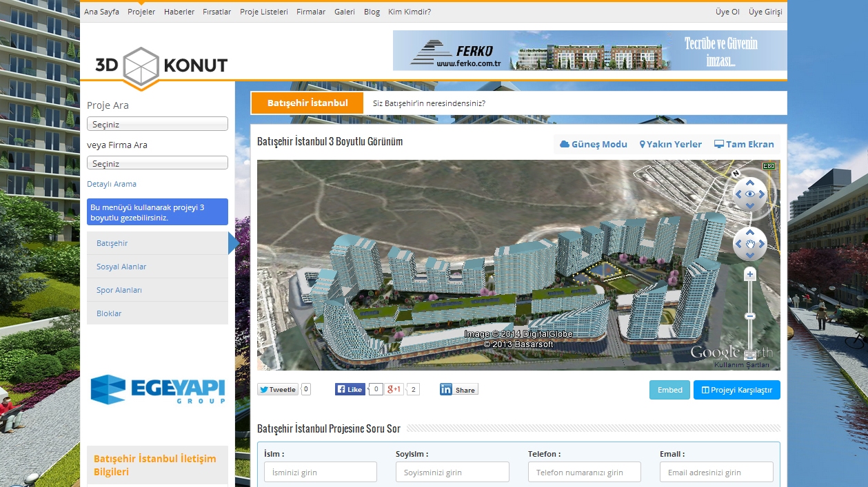Open the Proje Ara Seçiniz dropdown
Image resolution: width=868 pixels, height=487 pixels.
pos(157,124)
